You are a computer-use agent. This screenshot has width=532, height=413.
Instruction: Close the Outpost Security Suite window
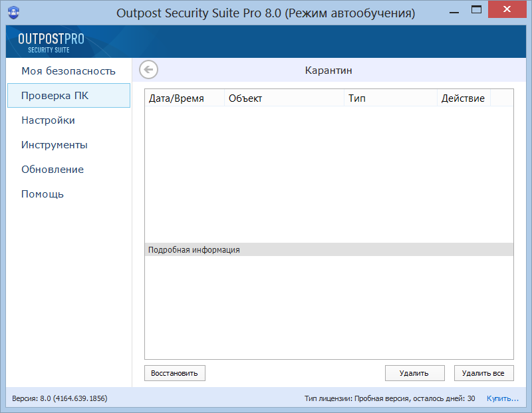tap(508, 10)
